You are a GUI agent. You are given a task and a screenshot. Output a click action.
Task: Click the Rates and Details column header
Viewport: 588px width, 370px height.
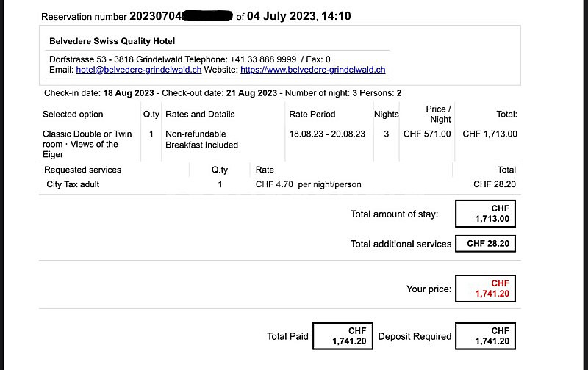(200, 114)
